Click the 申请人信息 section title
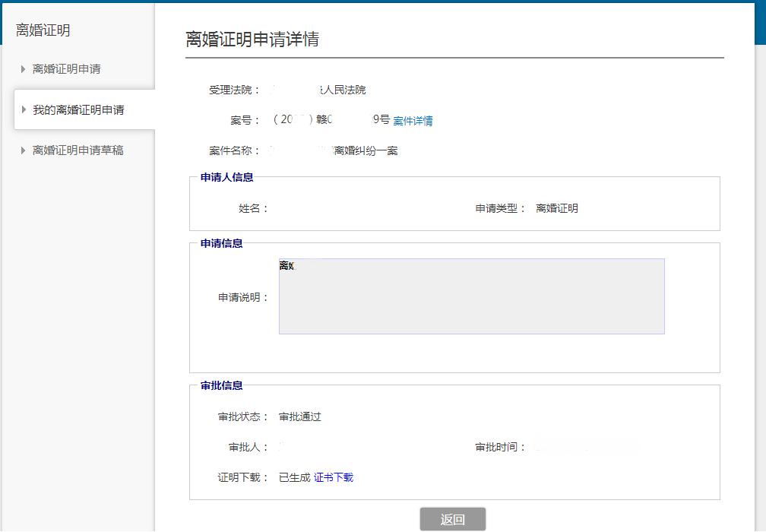766x532 pixels. pos(226,177)
